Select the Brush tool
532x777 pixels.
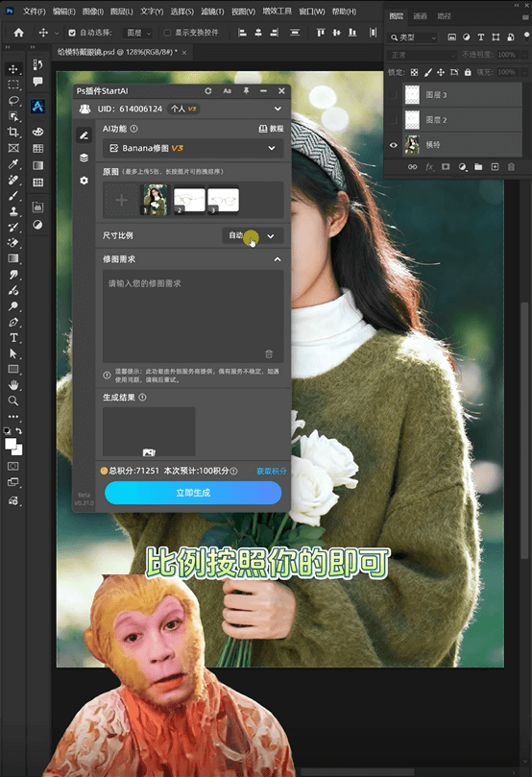13,195
